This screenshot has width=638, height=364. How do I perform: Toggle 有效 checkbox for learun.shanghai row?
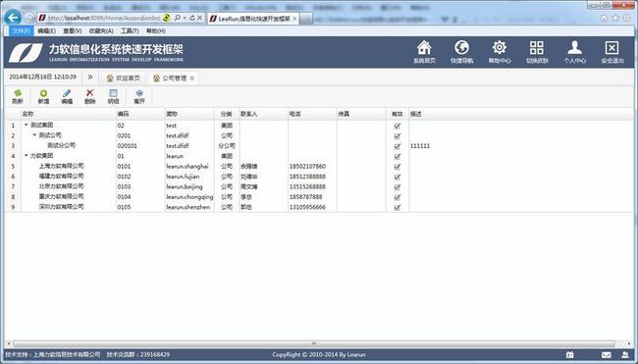398,167
